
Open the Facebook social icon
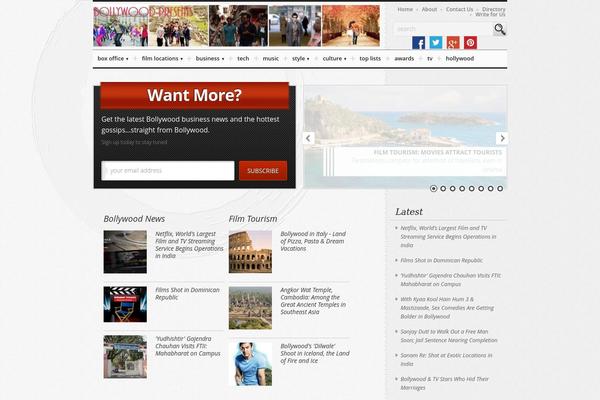point(419,42)
